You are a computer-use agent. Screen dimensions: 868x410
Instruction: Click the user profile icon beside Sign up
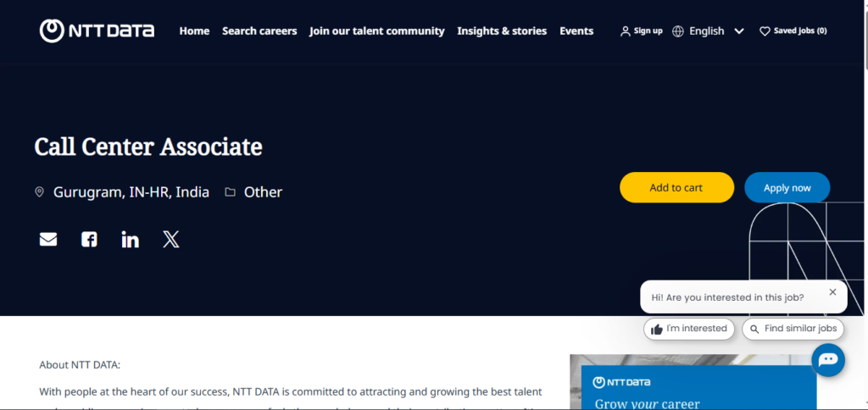coord(625,31)
